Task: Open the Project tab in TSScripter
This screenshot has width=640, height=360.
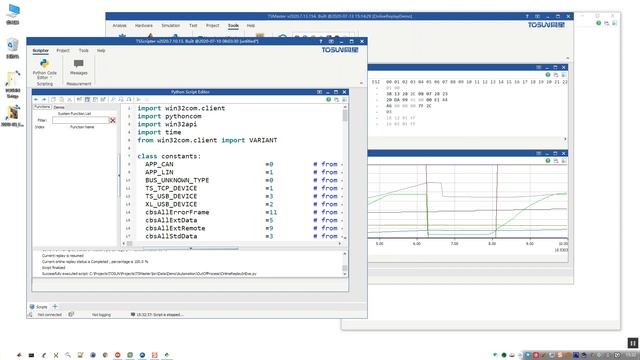Action: coord(63,51)
